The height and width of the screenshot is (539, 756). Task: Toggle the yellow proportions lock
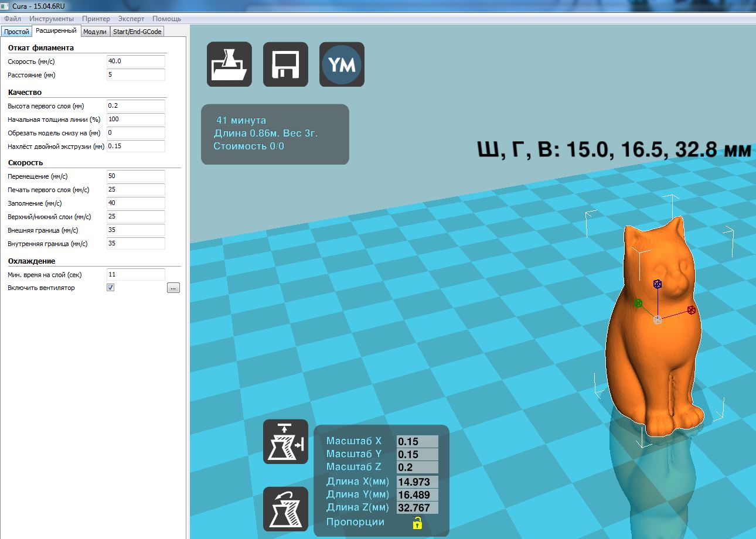click(x=417, y=523)
